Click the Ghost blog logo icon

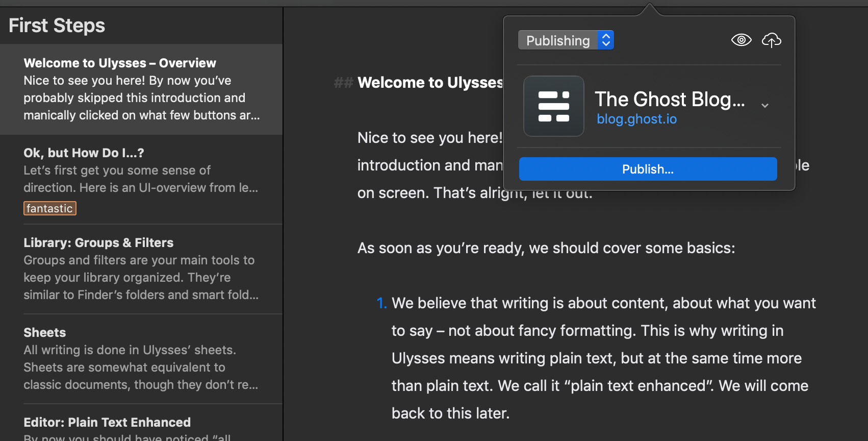pyautogui.click(x=553, y=106)
